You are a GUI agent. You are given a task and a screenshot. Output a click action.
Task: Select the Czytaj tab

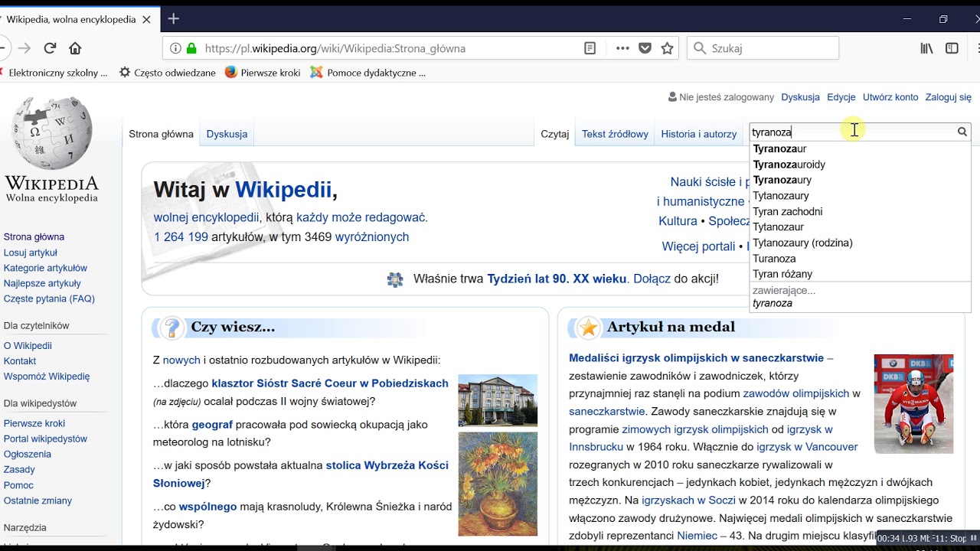tap(554, 134)
